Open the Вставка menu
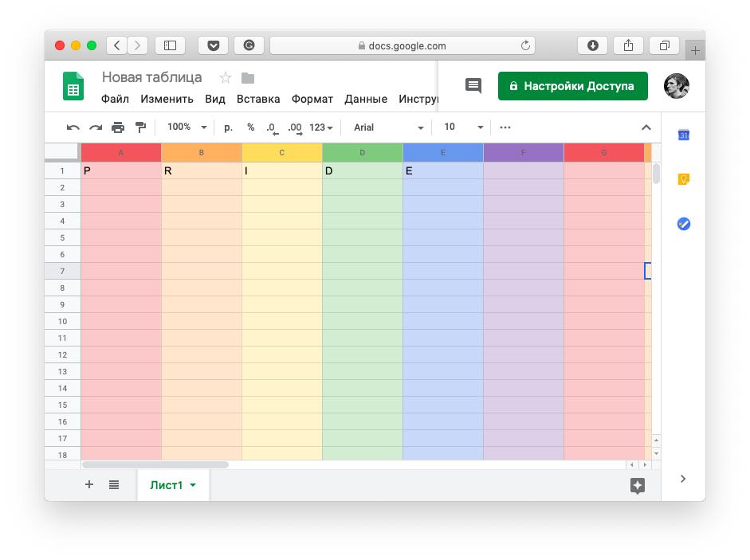 258,100
